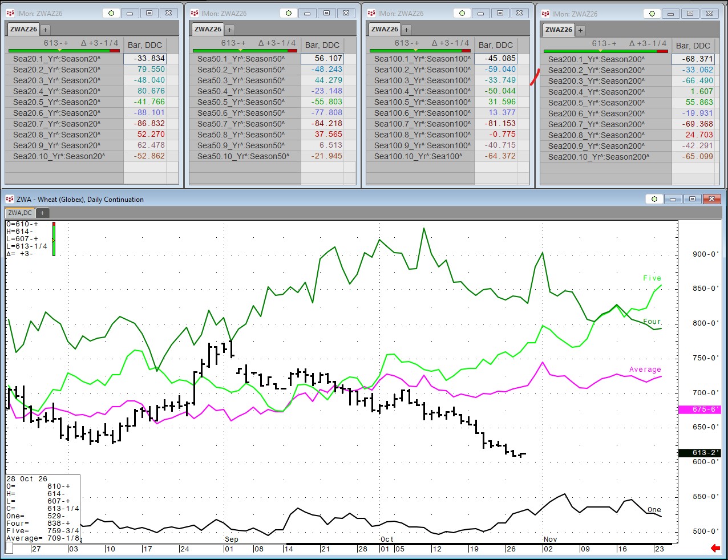This screenshot has width=728, height=560.
Task: Click the Bar, DDC column header in the Season20 window
Action: 145,45
